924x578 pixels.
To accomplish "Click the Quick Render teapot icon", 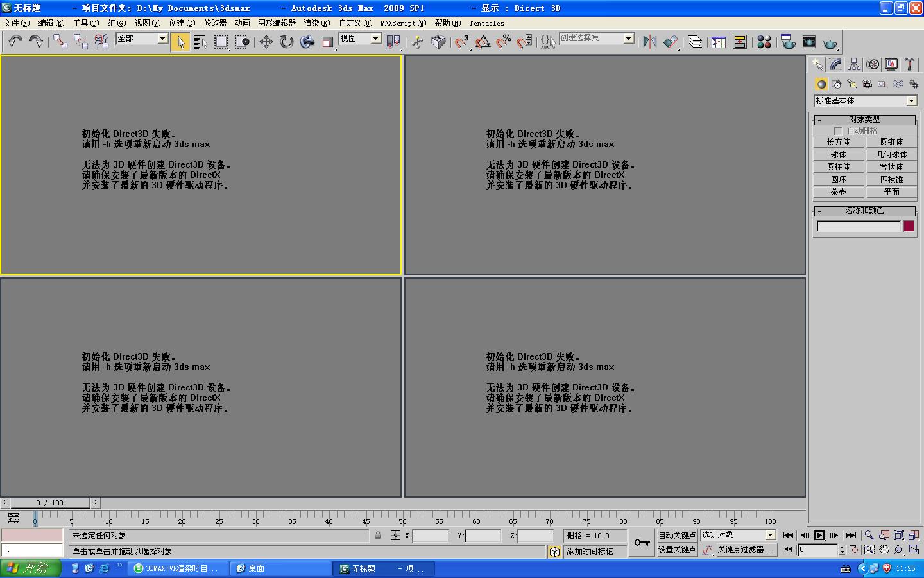I will (x=830, y=43).
